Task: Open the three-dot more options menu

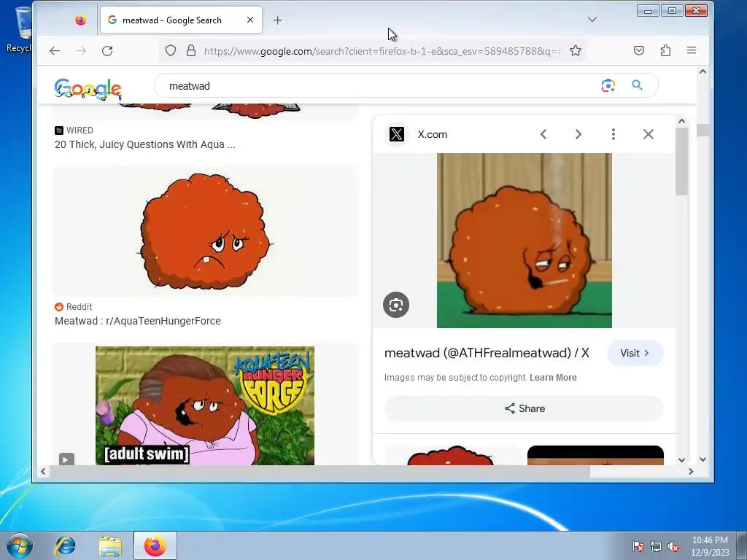Action: (x=613, y=134)
